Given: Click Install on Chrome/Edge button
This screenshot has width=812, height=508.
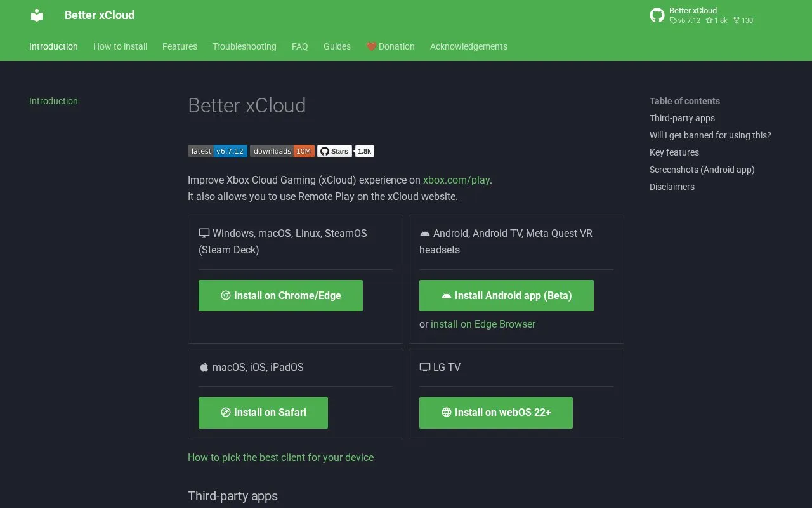Looking at the screenshot, I should [280, 295].
